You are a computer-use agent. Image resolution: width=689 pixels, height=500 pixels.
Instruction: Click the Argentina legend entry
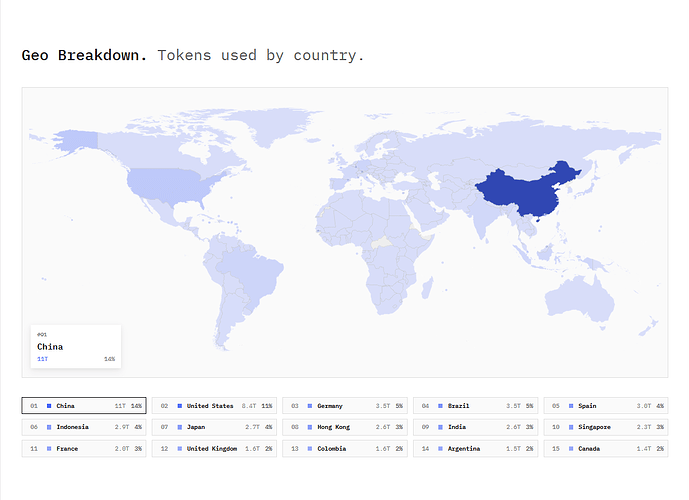pos(475,449)
